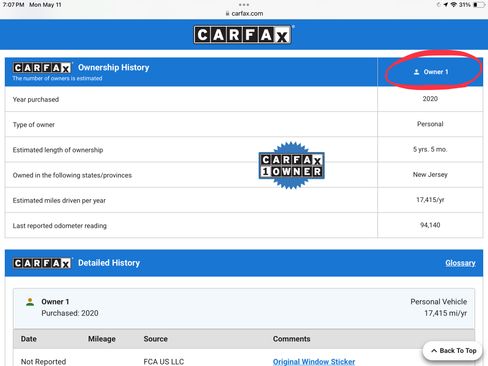Click 'The number of owners is estimated' note
488x366 pixels.
(x=57, y=78)
